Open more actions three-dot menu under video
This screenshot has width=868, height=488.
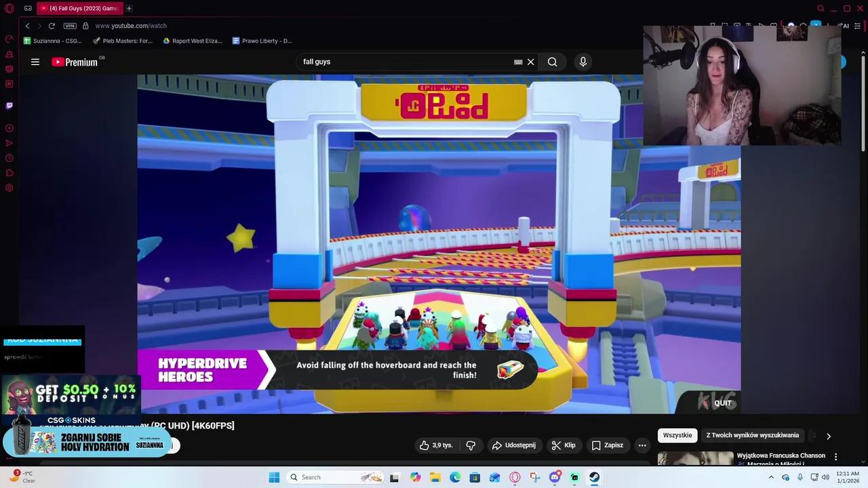pos(642,445)
